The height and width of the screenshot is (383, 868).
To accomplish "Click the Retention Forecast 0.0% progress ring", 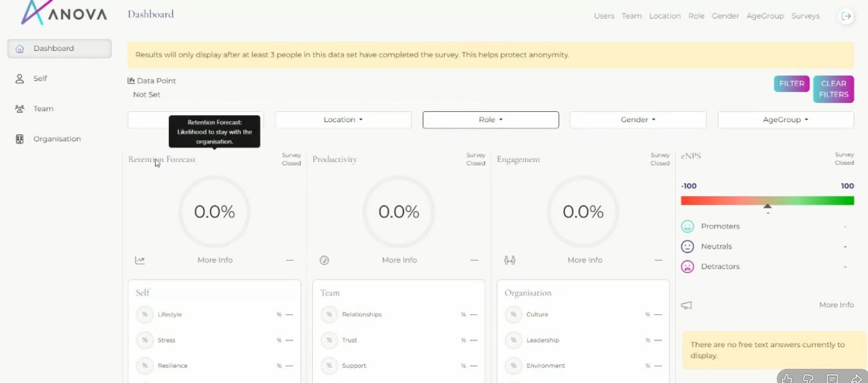I will pyautogui.click(x=215, y=212).
